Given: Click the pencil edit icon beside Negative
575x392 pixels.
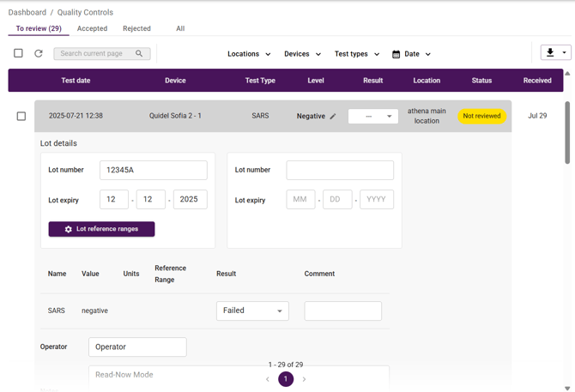Looking at the screenshot, I should point(333,117).
